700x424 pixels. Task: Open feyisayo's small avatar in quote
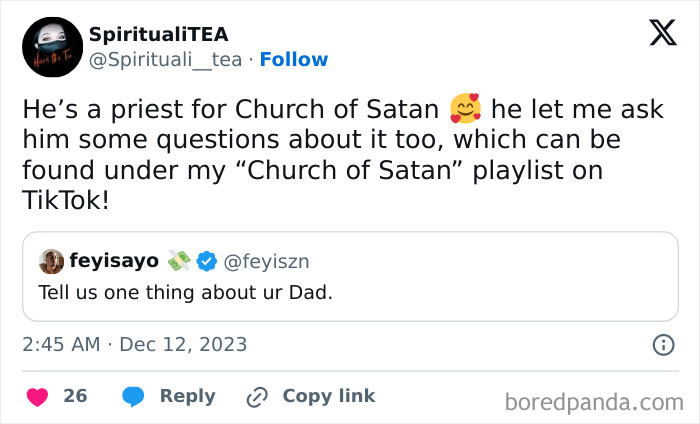pyautogui.click(x=51, y=261)
